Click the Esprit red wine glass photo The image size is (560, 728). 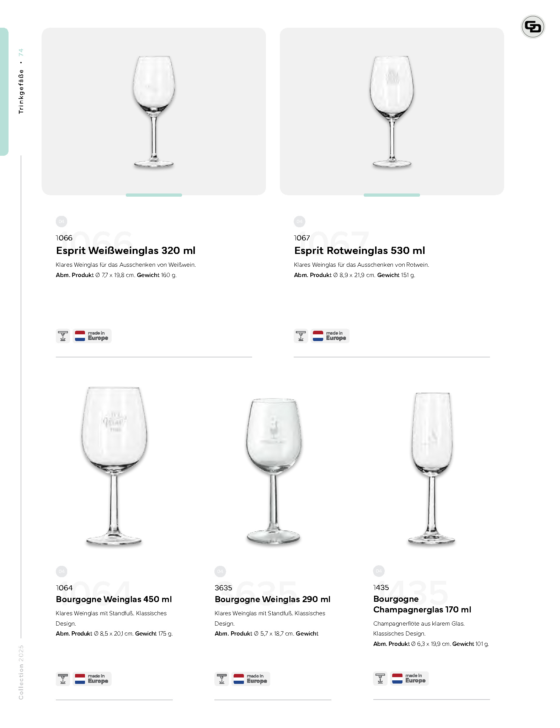[392, 111]
